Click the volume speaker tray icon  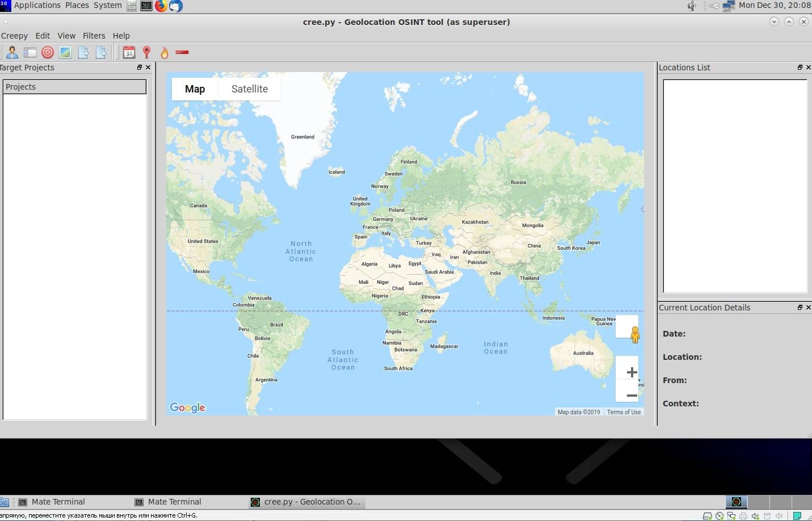point(692,6)
